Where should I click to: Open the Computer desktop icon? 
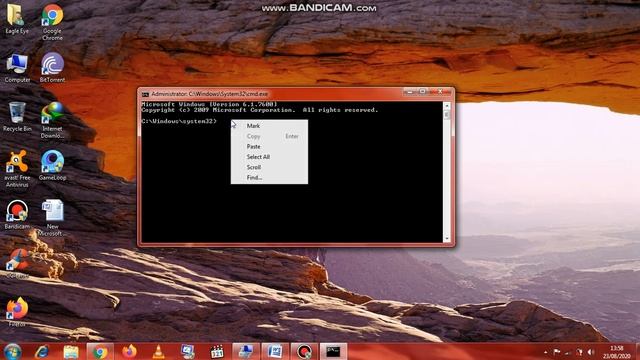(17, 68)
